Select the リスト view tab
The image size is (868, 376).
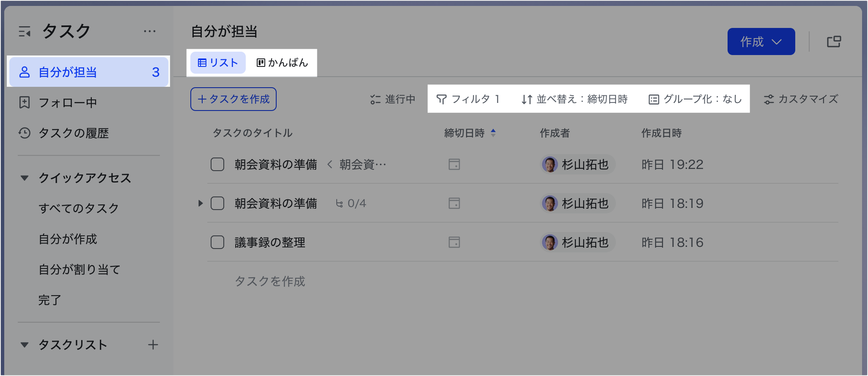click(x=218, y=63)
